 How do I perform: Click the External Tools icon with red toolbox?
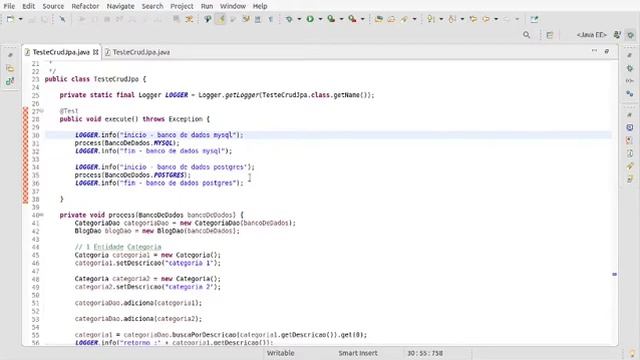click(x=352, y=19)
